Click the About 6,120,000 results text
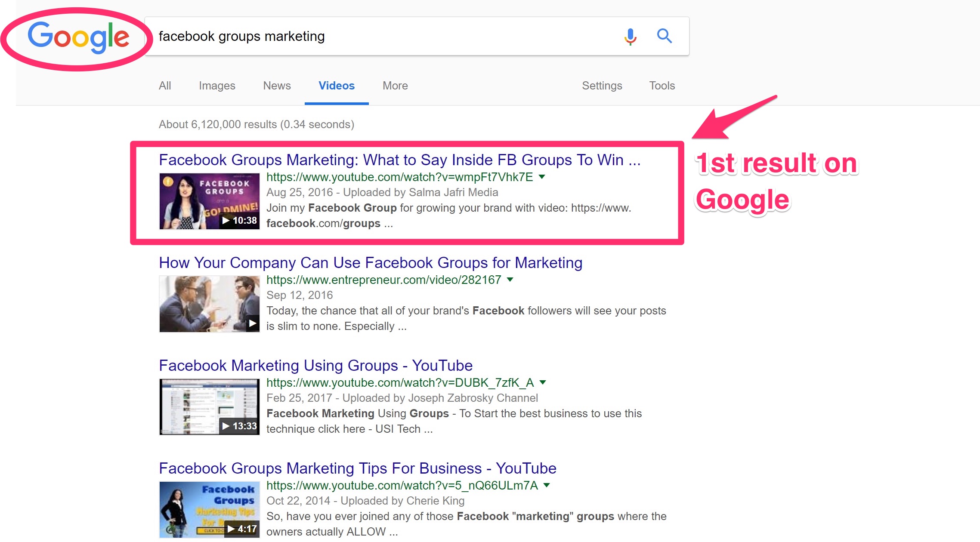This screenshot has height=542, width=980. [257, 124]
